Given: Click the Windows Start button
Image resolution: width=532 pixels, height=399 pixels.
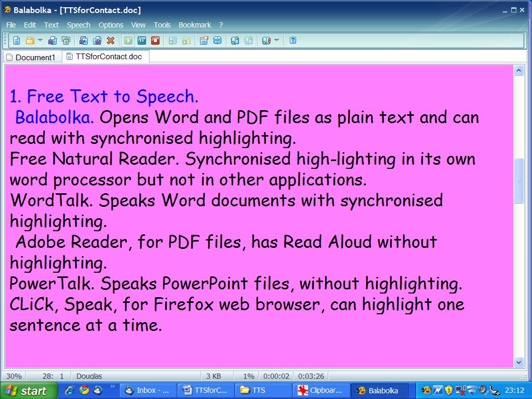Looking at the screenshot, I should [x=27, y=391].
